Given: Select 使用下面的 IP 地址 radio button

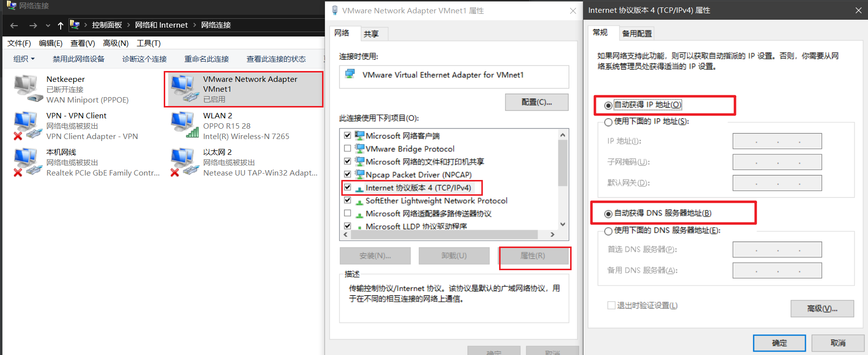Looking at the screenshot, I should [x=608, y=122].
